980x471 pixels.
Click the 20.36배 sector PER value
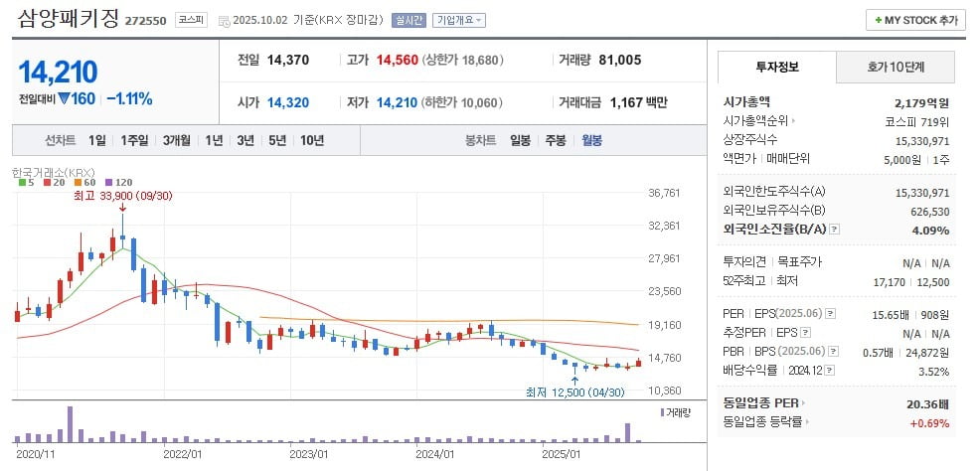(927, 403)
